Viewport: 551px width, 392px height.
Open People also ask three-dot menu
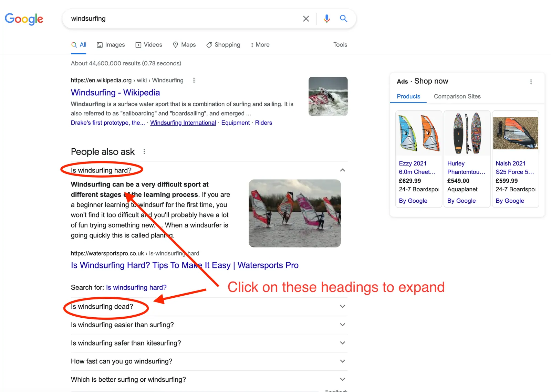pos(144,151)
